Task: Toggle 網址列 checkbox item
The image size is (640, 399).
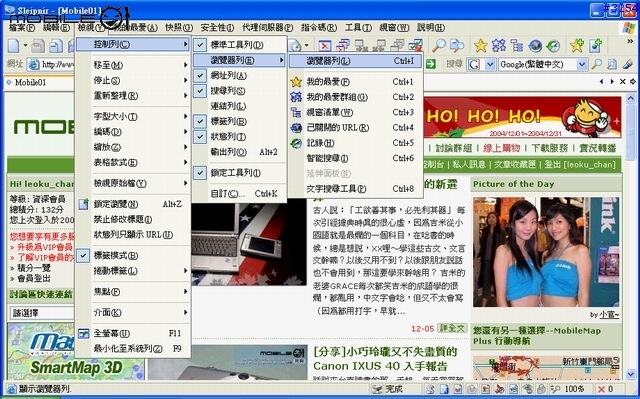Action: (x=238, y=75)
